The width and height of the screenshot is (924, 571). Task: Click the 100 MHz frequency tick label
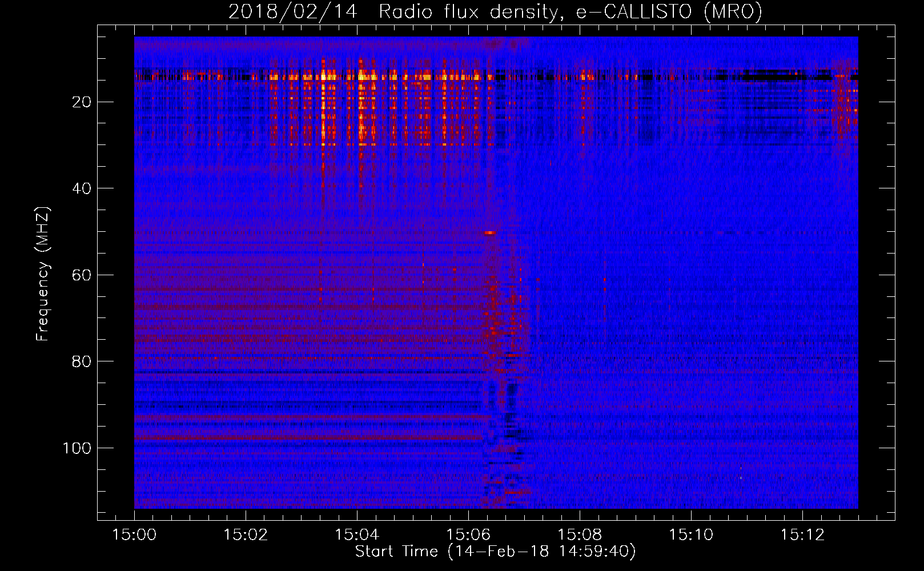pyautogui.click(x=77, y=448)
